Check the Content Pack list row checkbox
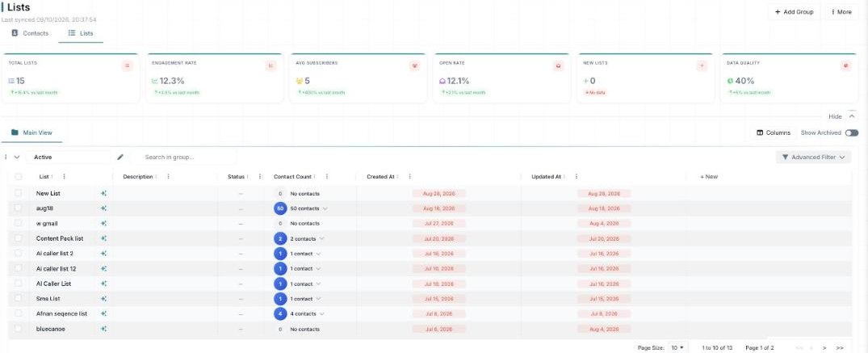The image size is (868, 353). (19, 238)
